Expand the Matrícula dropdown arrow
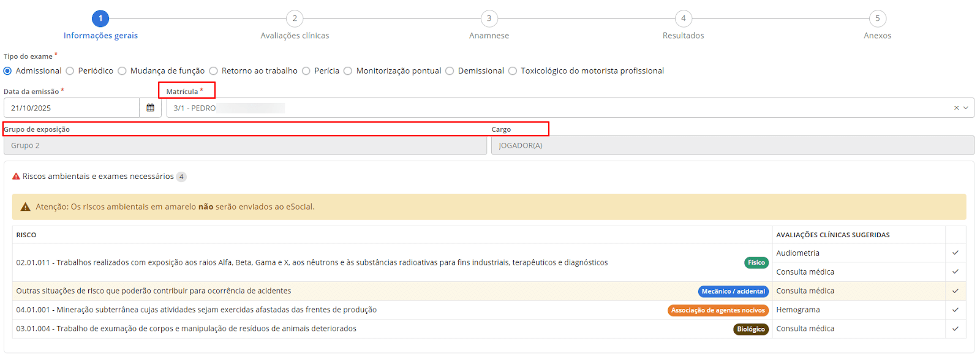The width and height of the screenshot is (980, 358). 966,108
